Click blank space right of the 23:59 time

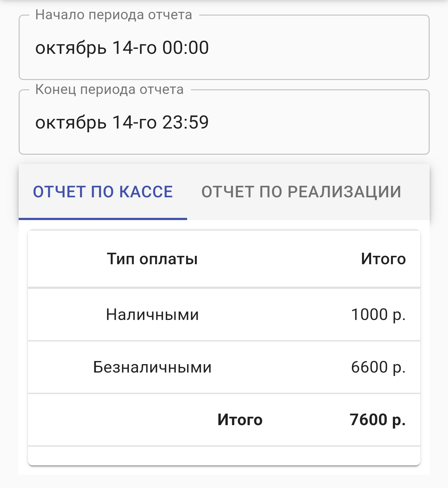(x=318, y=122)
